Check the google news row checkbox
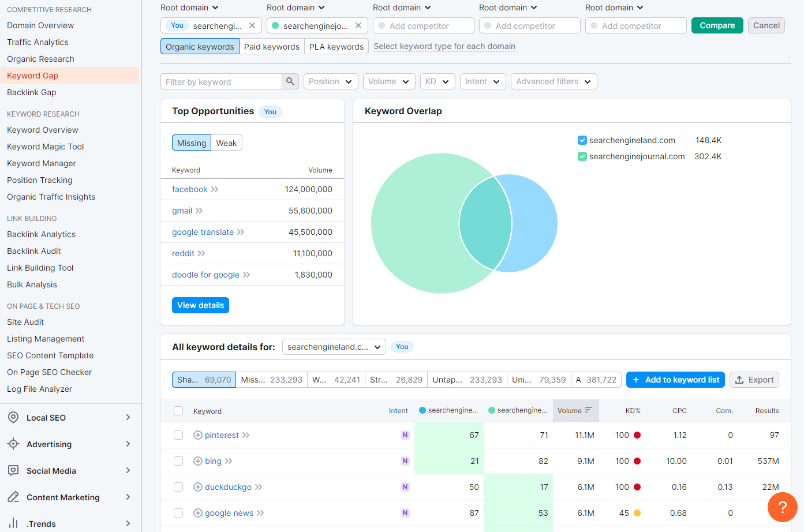Viewport: 804px width, 532px height. [x=178, y=513]
